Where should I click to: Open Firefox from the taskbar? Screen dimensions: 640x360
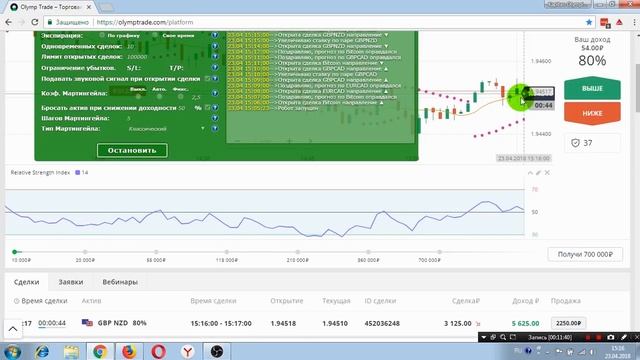[x=129, y=351]
